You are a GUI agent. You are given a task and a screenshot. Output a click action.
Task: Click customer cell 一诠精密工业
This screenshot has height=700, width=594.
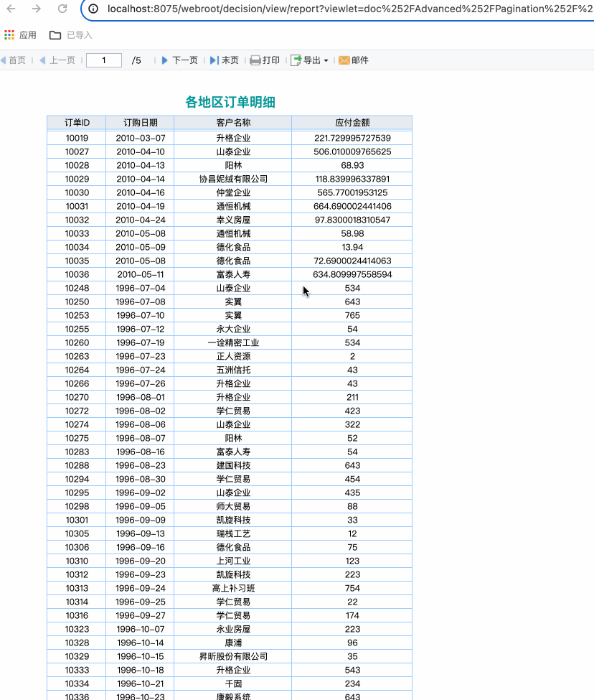(232, 342)
